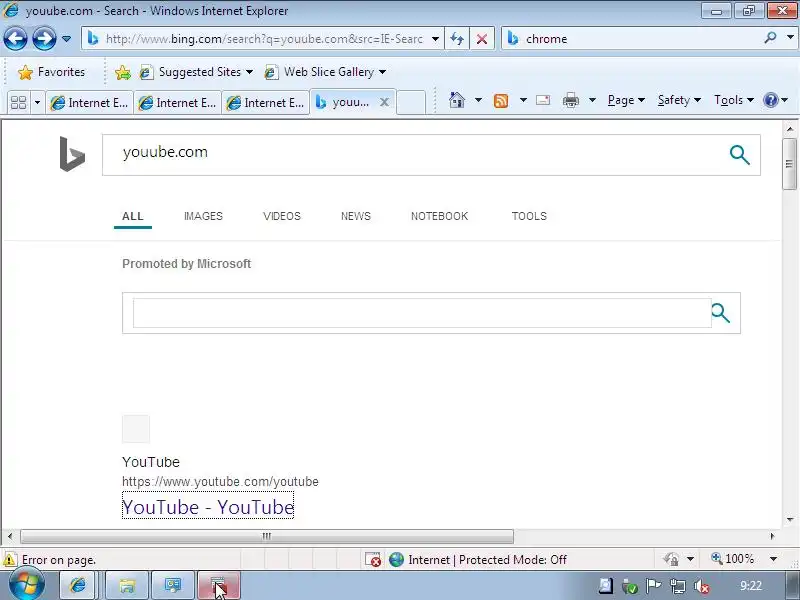This screenshot has height=600, width=800.
Task: Open the NOTEBOOK tab
Action: pos(439,216)
